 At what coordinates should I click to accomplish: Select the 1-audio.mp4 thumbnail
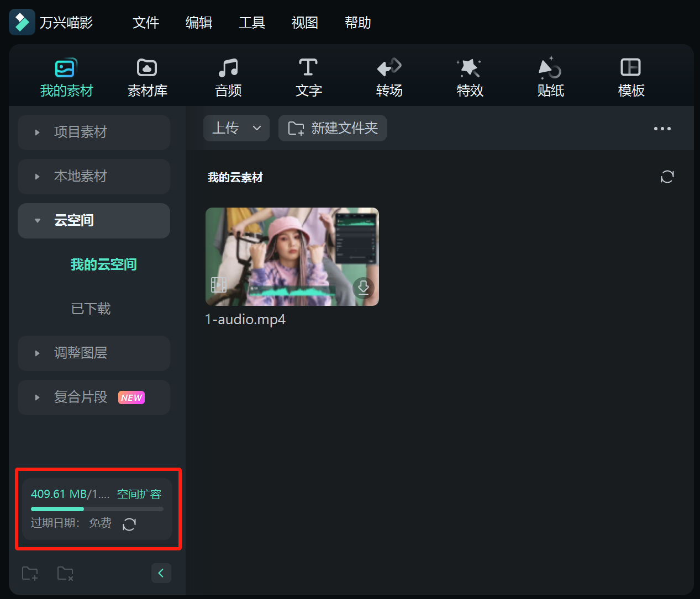tap(292, 256)
